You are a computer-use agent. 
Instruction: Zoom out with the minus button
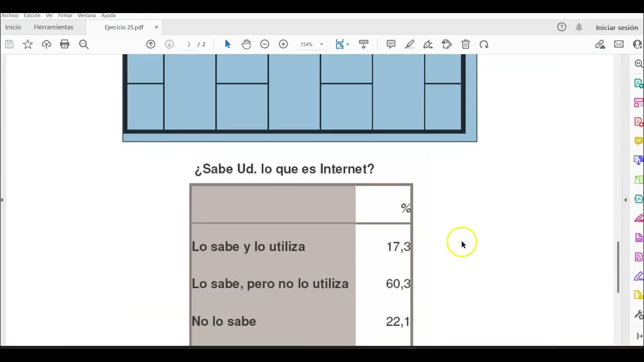click(x=265, y=44)
